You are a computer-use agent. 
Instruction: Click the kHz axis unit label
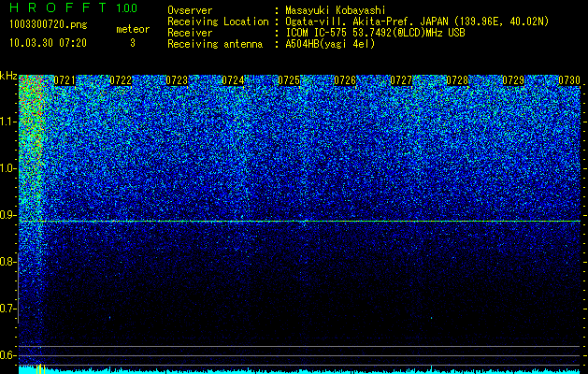[8, 76]
